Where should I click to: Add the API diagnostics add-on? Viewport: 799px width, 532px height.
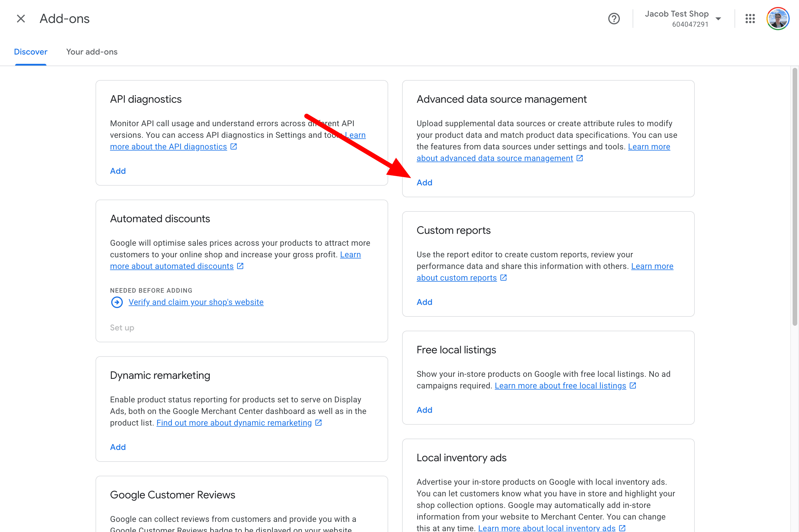click(118, 171)
